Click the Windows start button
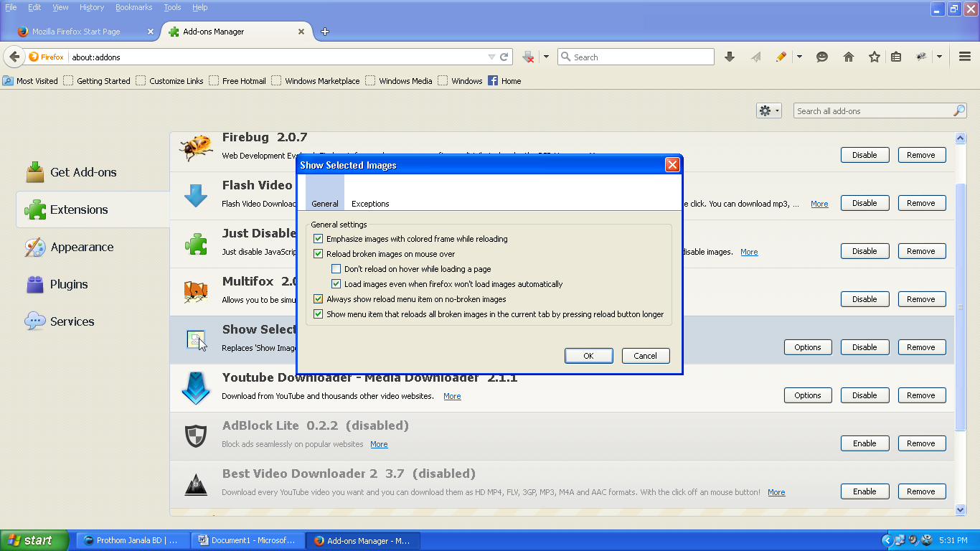 pos(34,540)
